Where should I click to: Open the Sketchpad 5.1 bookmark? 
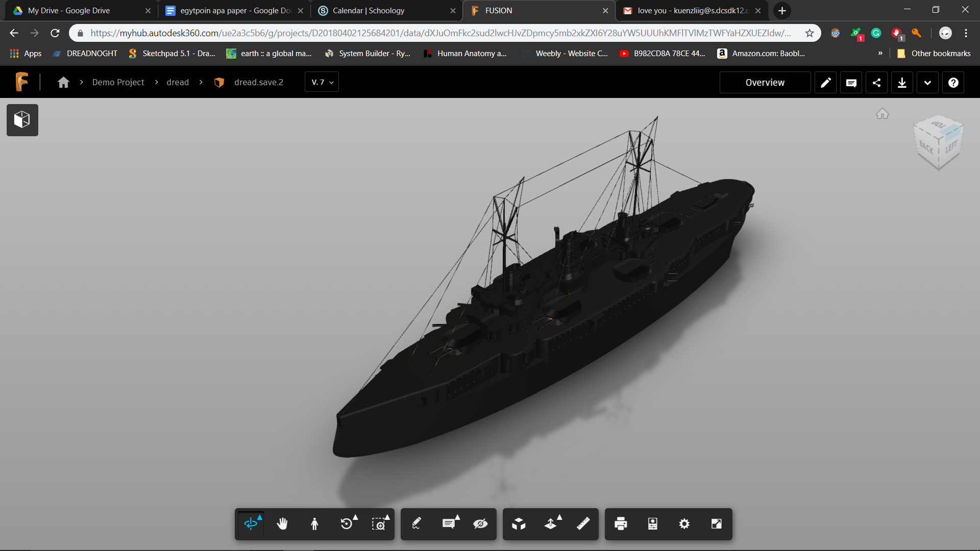(x=172, y=54)
